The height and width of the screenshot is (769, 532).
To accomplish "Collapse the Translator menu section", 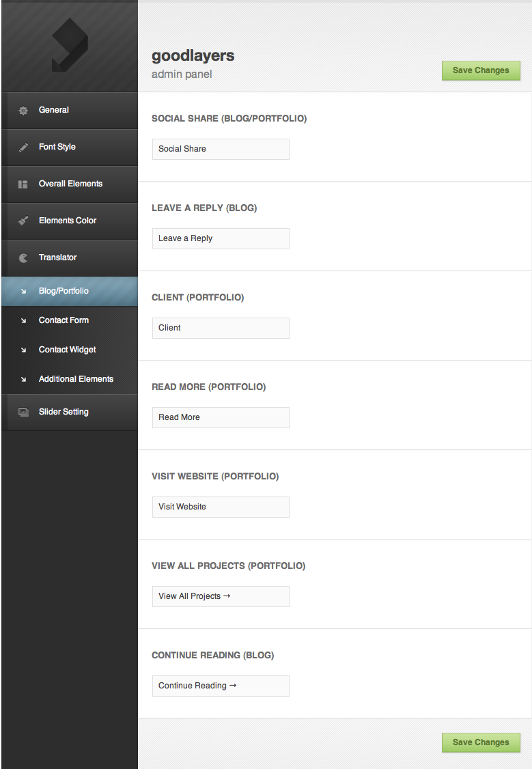I will (57, 257).
